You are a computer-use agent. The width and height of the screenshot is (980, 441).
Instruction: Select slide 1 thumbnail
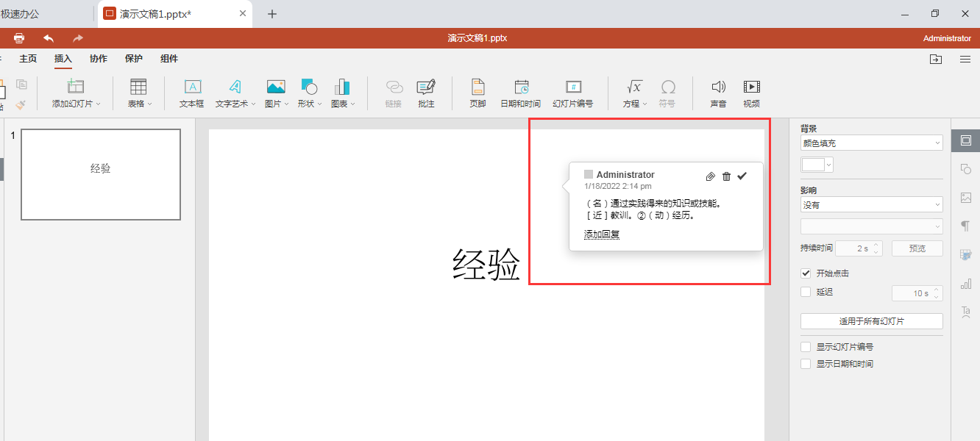pyautogui.click(x=101, y=174)
